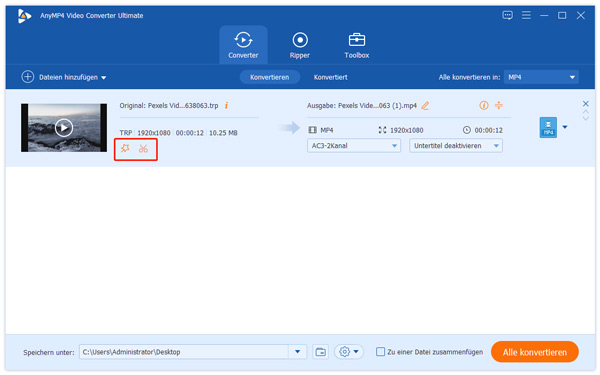Open the scissors cut tool
Screen dimensions: 600x375
pos(143,148)
